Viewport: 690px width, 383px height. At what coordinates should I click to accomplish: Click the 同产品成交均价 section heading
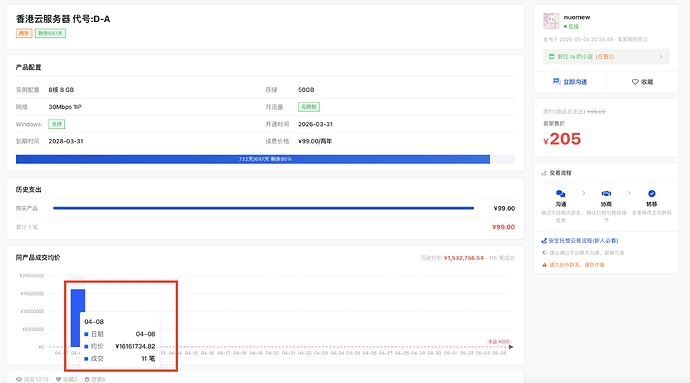coord(38,258)
